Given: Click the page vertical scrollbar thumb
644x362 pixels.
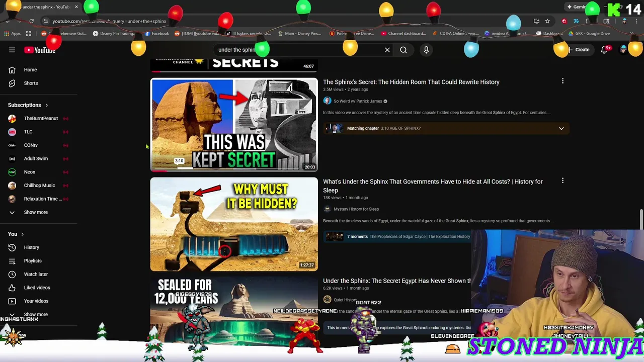Looking at the screenshot, I should point(641,220).
